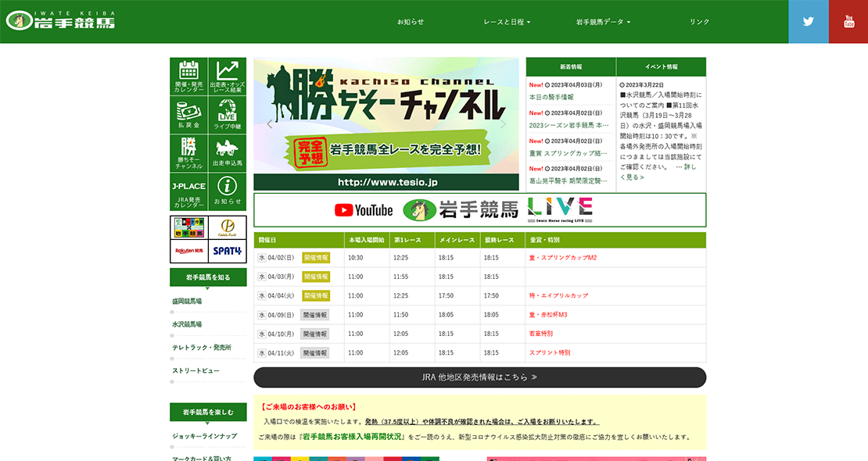Image resolution: width=868 pixels, height=461 pixels.
Task: Show the previous slide with the left carousel arrow
Action: [x=270, y=124]
